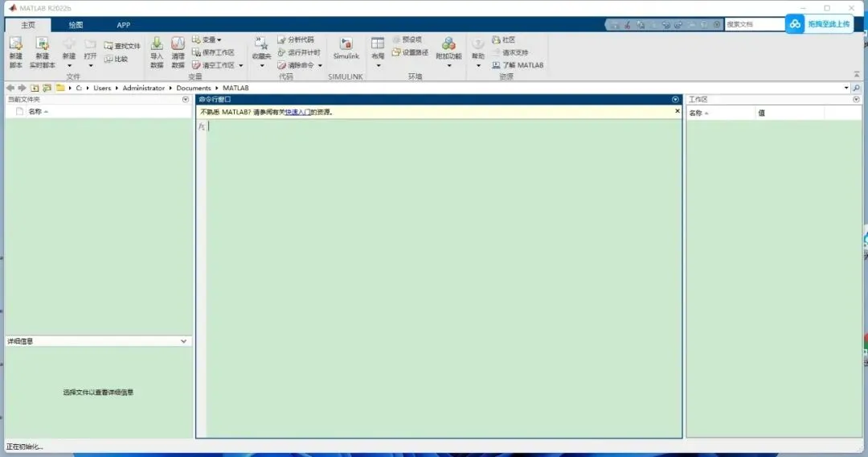
Task: Collapse the 详细信息 (Details) panel
Action: [184, 341]
